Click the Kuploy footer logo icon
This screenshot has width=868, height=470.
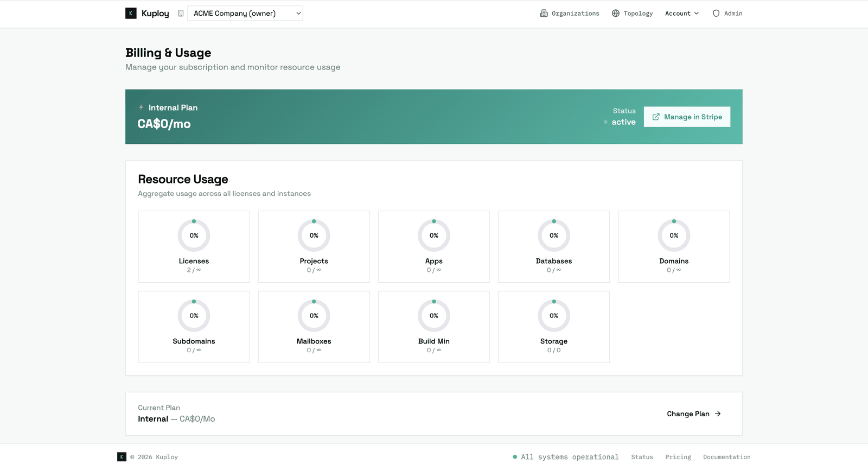pyautogui.click(x=122, y=457)
